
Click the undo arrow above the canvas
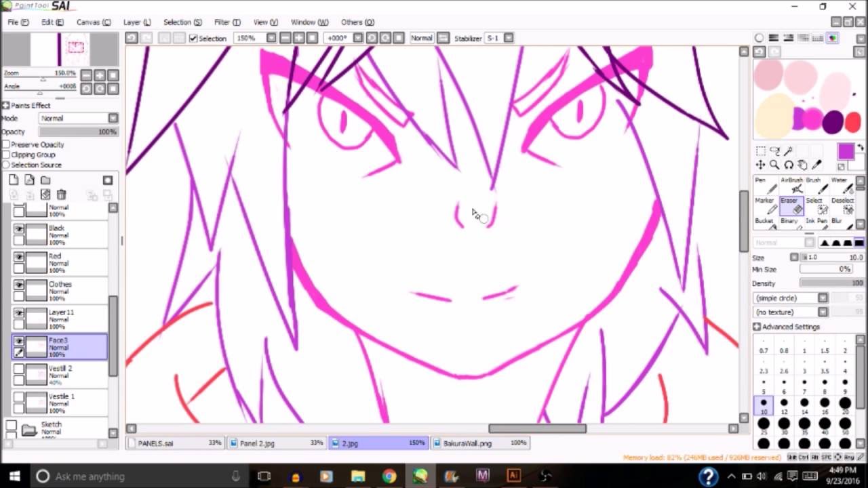[132, 38]
